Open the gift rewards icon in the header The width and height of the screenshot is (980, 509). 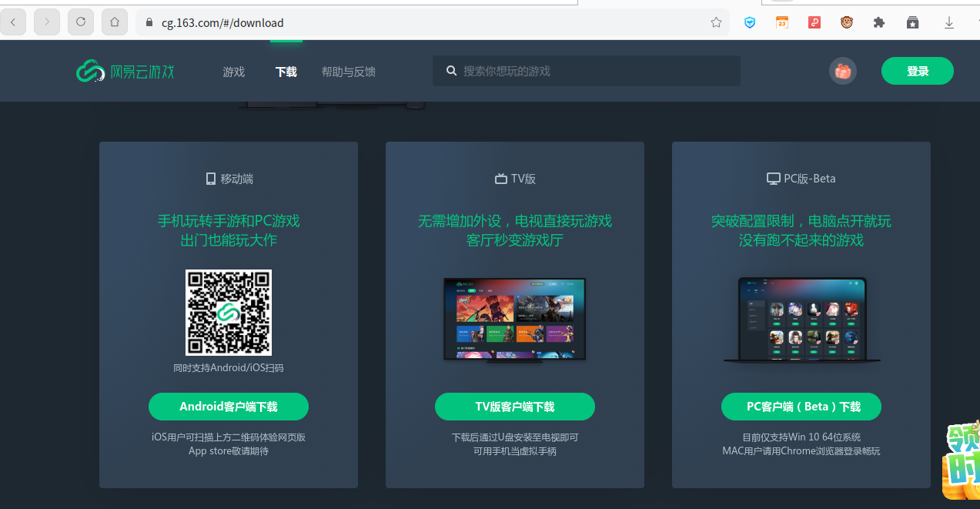coord(842,70)
